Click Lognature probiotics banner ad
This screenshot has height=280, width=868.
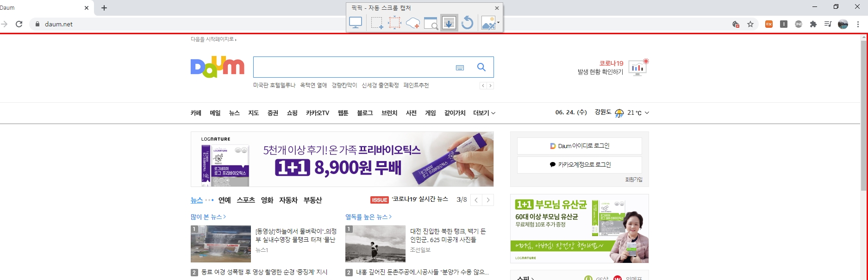point(342,159)
